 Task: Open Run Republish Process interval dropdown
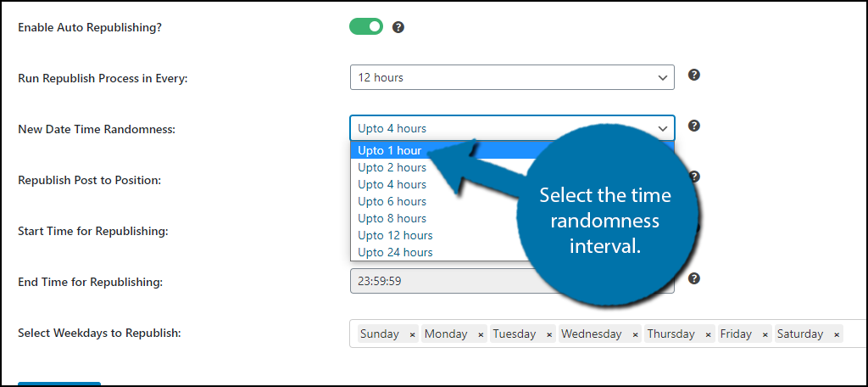(x=512, y=77)
